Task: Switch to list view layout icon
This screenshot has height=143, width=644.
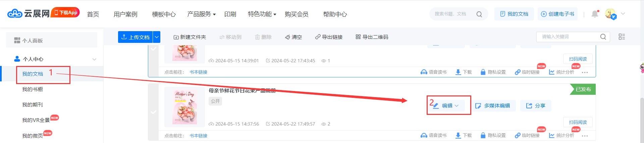Action: coord(622,37)
